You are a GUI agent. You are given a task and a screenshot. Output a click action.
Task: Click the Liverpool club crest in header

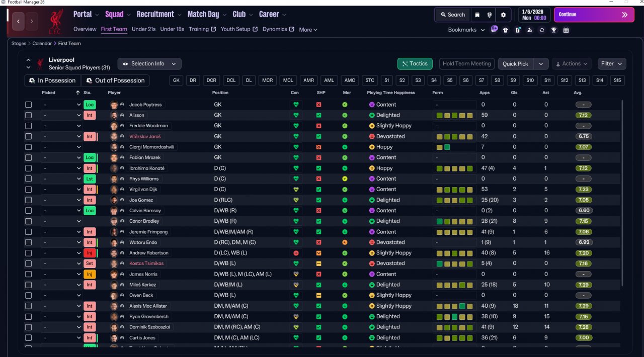coord(55,21)
